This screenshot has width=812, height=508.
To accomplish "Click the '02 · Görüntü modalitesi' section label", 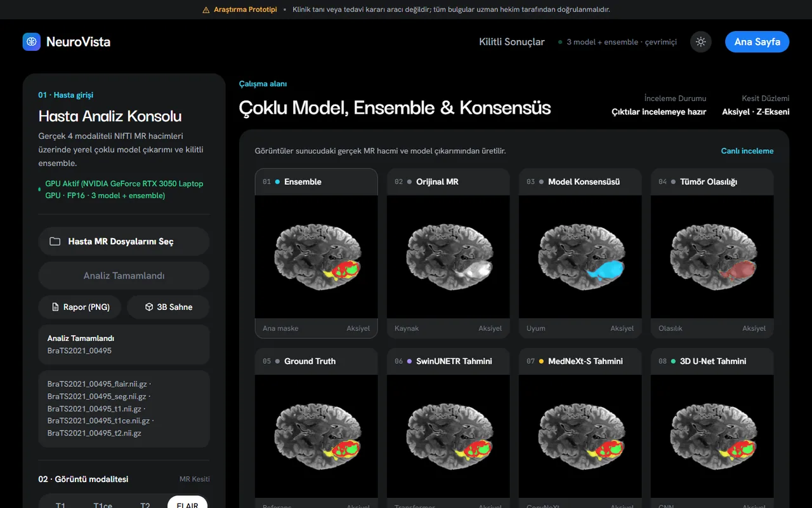I will [83, 479].
